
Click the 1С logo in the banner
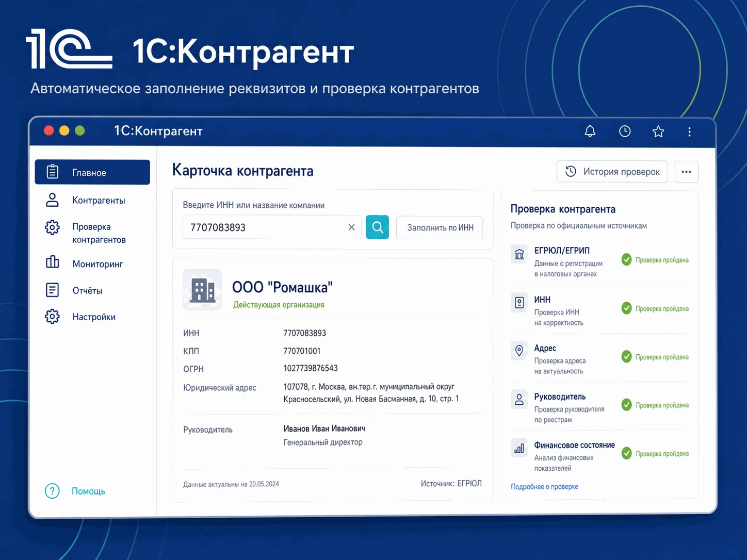pyautogui.click(x=69, y=48)
